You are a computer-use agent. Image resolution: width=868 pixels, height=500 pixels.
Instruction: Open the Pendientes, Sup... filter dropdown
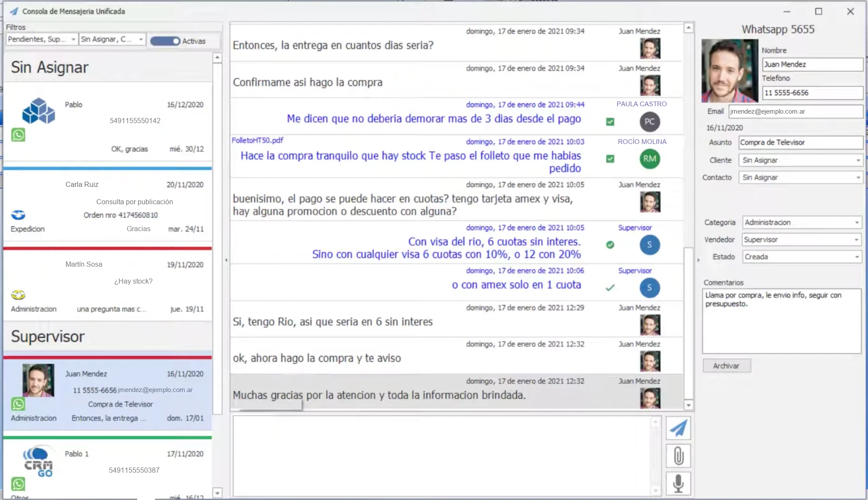(x=42, y=39)
